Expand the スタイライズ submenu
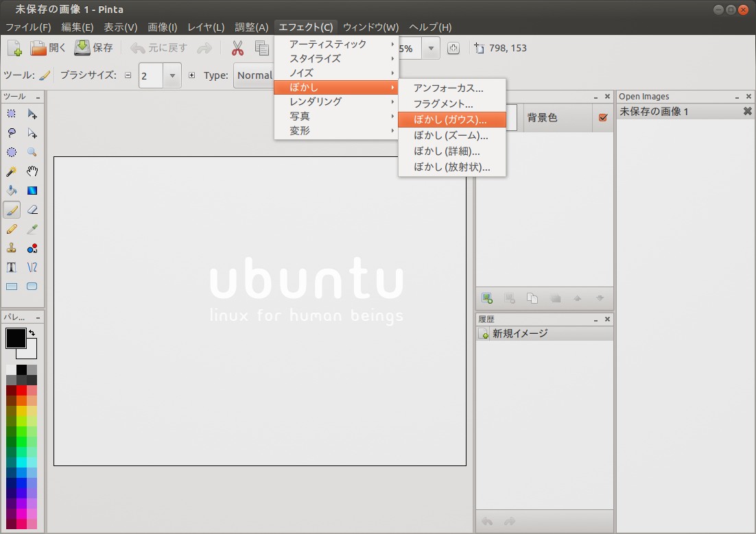Image resolution: width=756 pixels, height=534 pixels. pos(336,58)
